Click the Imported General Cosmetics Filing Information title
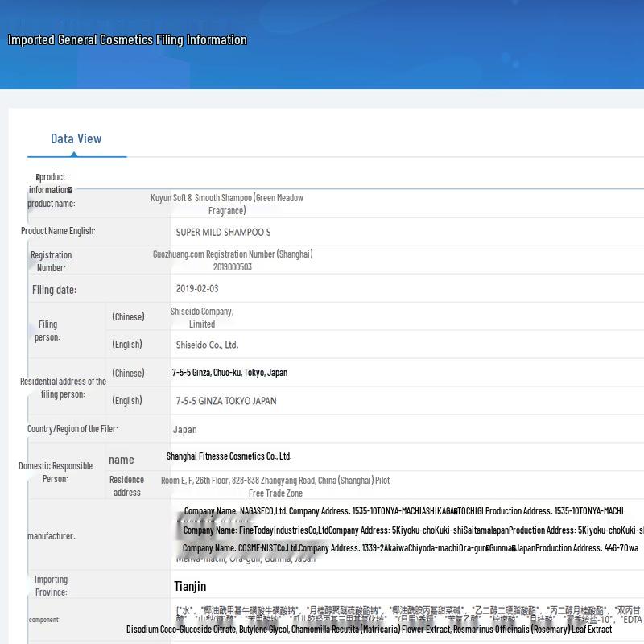Viewport: 644px width, 644px height. 127,39
